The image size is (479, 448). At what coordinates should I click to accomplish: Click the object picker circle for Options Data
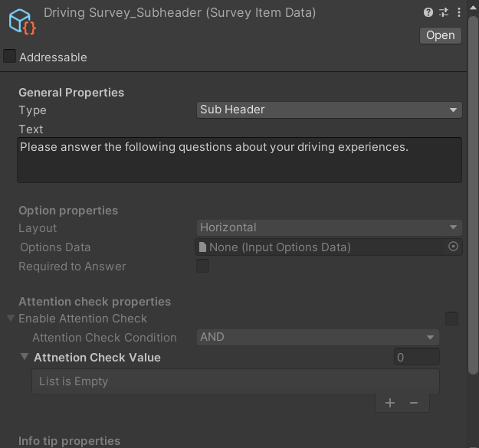pos(454,247)
